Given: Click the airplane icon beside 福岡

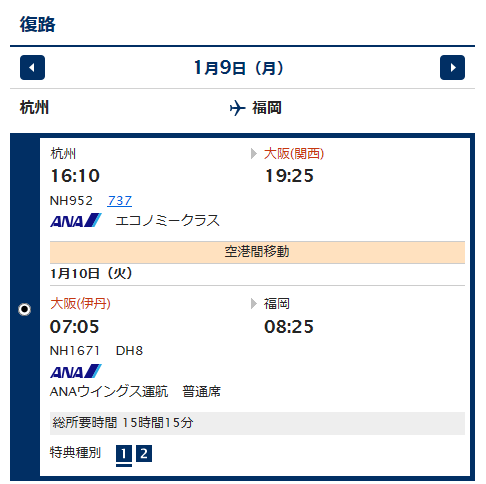Looking at the screenshot, I should 237,108.
